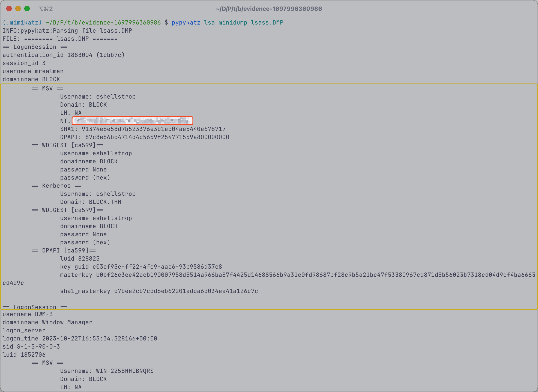Screen dimensions: 538x392
Task: Click the red close window button
Action: pyautogui.click(x=9, y=9)
